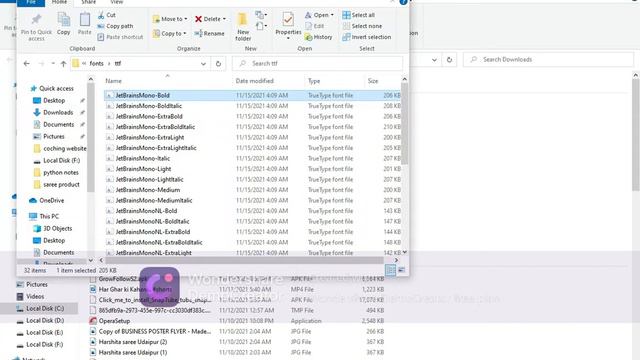Select the JetBrainsMono-Light file
The image size is (640, 360).
[252, 169]
